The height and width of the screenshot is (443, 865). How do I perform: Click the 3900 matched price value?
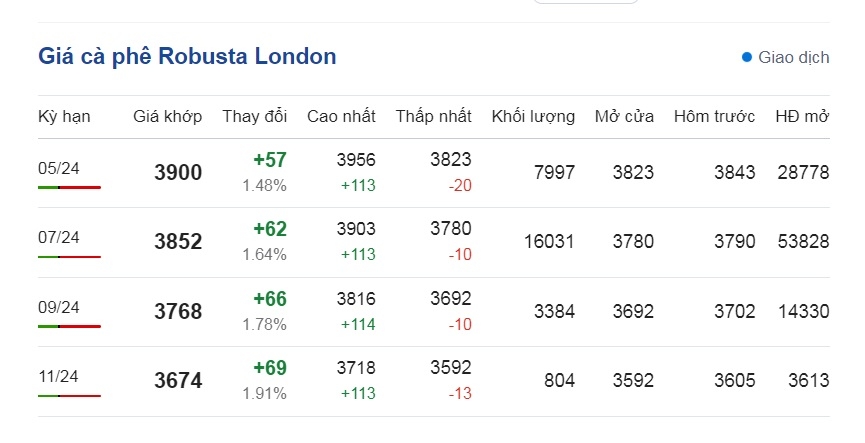[178, 172]
